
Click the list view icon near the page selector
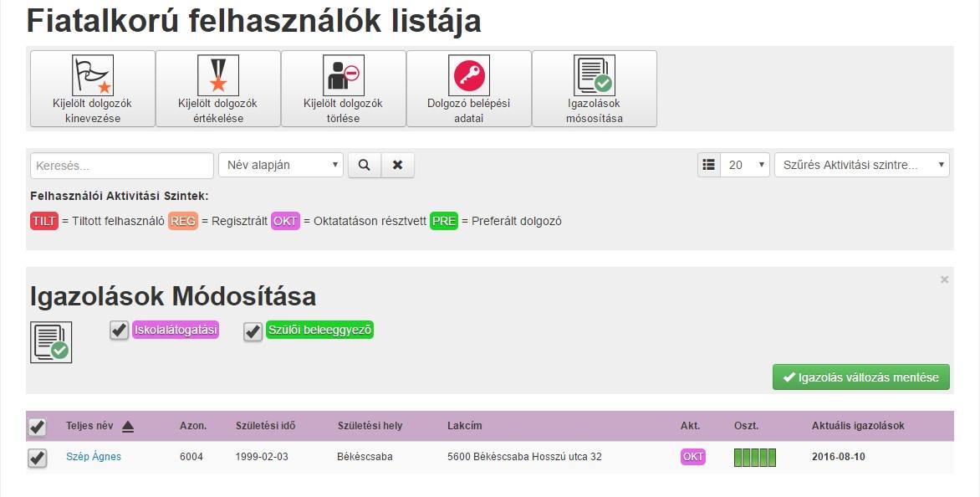pyautogui.click(x=707, y=165)
